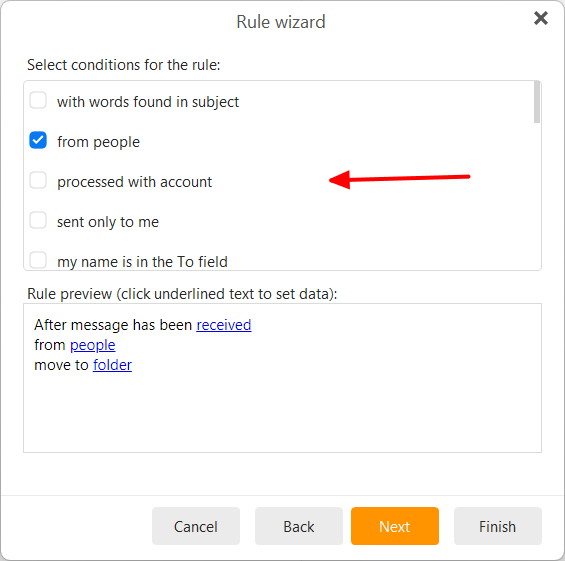This screenshot has height=561, width=565.
Task: Click the conditions list scrollbar thumb
Action: point(537,102)
